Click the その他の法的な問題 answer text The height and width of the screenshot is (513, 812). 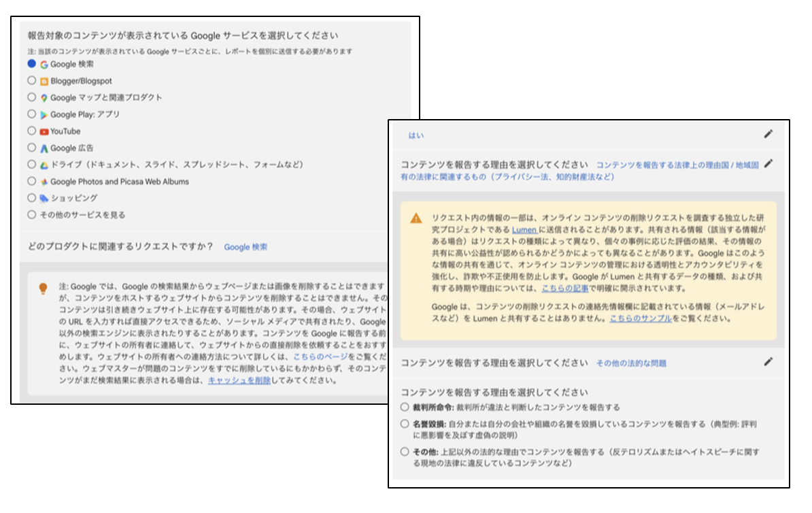[631, 363]
